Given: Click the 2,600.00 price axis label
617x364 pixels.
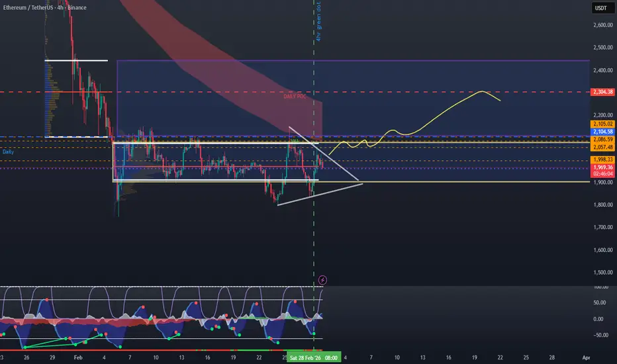Looking at the screenshot, I should tap(603, 24).
